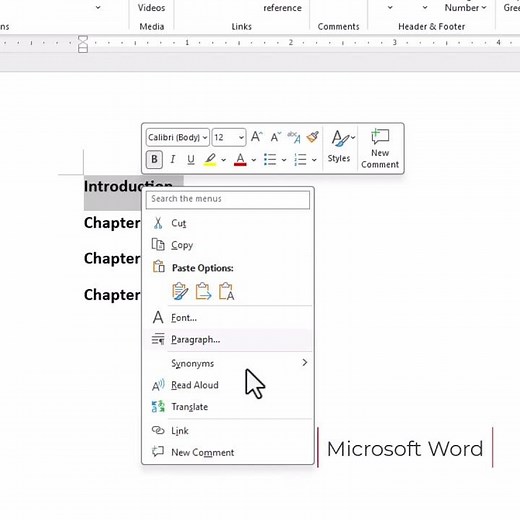Apply bullets list formatting
Image resolution: width=520 pixels, height=520 pixels.
pyautogui.click(x=270, y=159)
